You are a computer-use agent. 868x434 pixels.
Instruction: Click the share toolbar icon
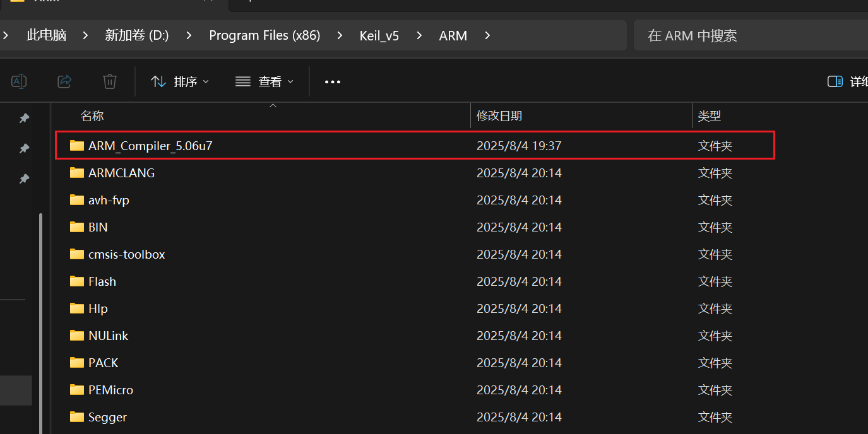pyautogui.click(x=64, y=81)
